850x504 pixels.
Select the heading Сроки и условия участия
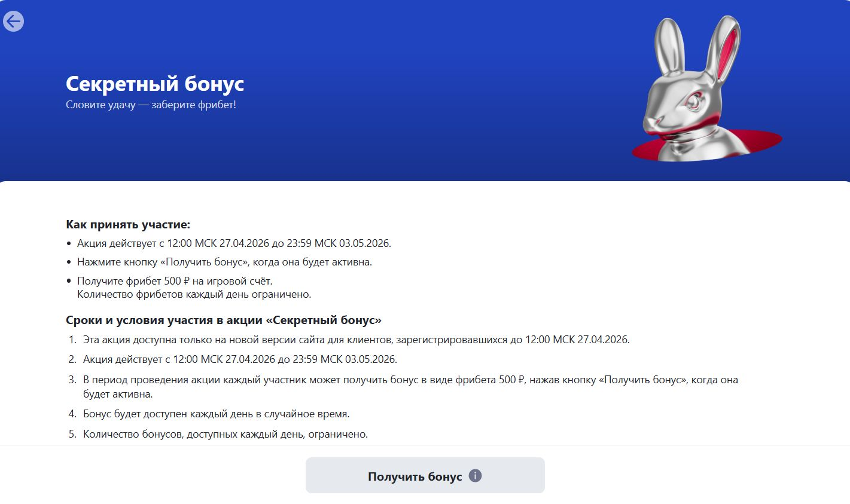[223, 320]
